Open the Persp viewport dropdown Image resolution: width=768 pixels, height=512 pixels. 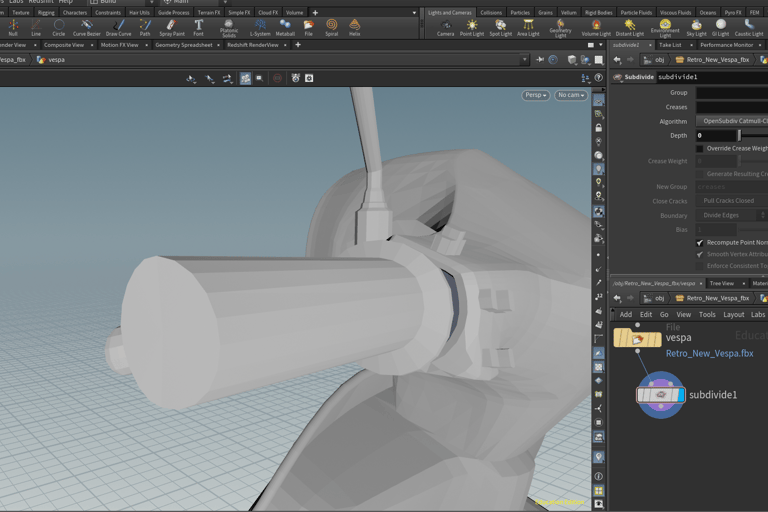click(536, 95)
